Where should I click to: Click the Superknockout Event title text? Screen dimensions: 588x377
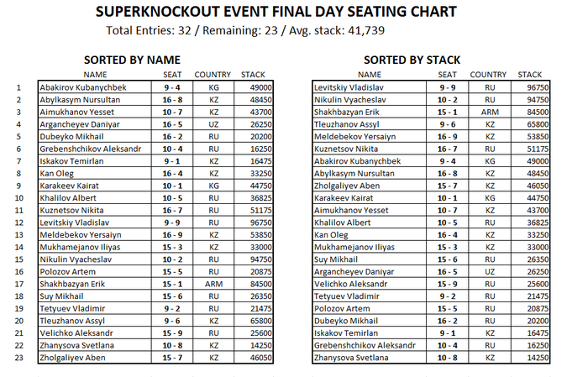coord(276,12)
